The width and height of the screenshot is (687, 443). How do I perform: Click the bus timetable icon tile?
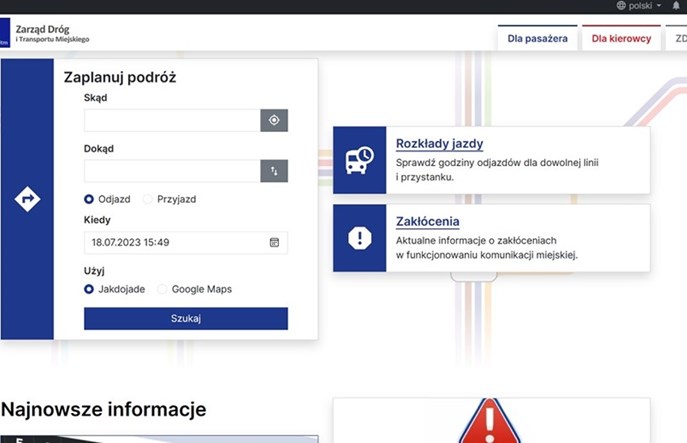coord(359,160)
